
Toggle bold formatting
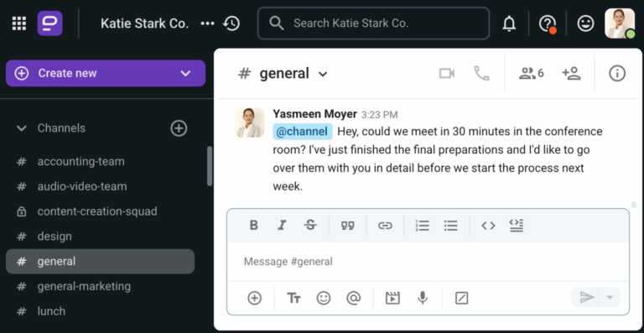coord(254,226)
